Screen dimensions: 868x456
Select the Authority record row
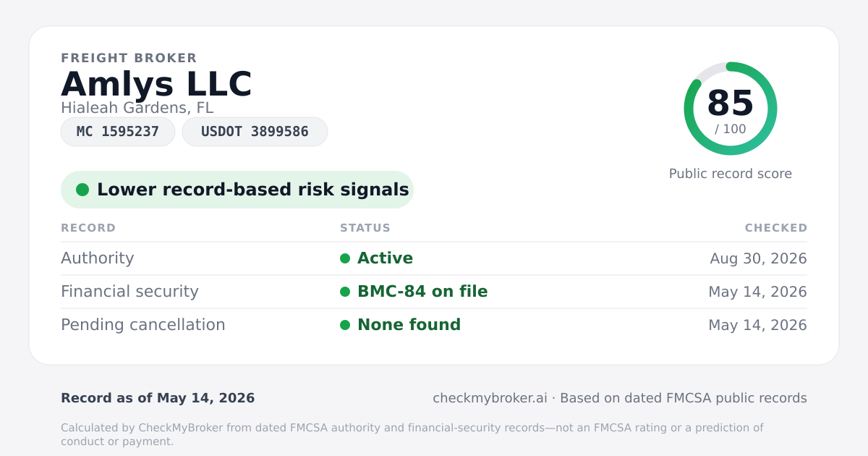pos(434,258)
